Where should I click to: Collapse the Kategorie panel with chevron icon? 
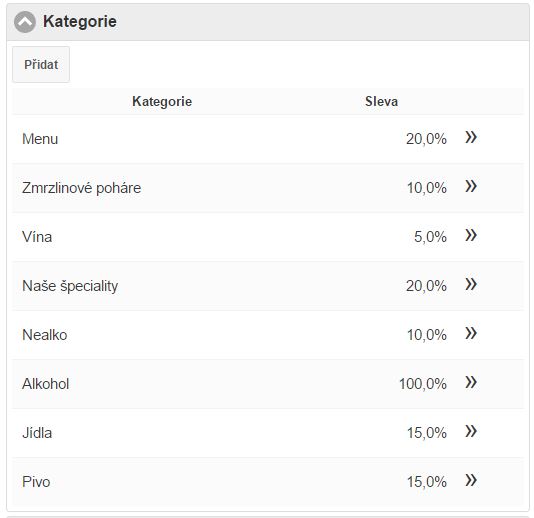point(25,22)
